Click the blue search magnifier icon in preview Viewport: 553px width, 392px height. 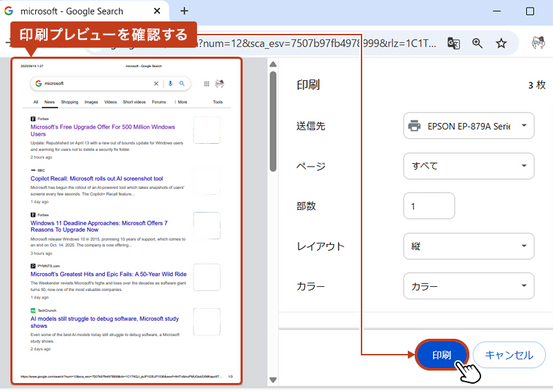[182, 84]
